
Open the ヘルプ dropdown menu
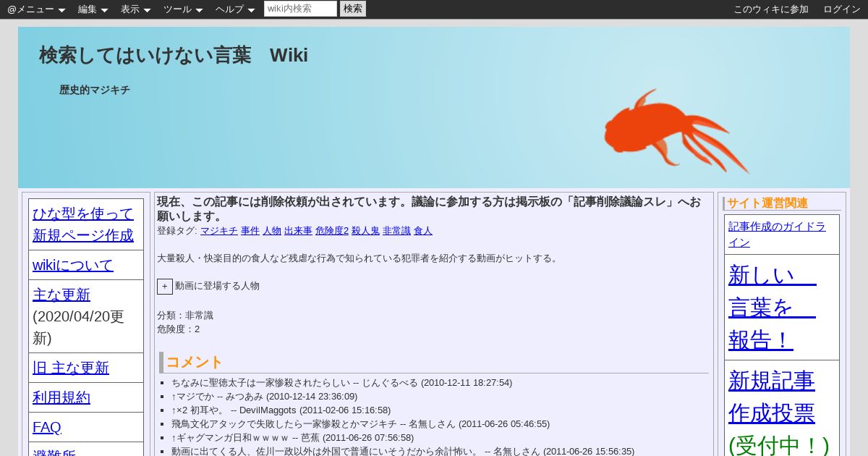235,9
